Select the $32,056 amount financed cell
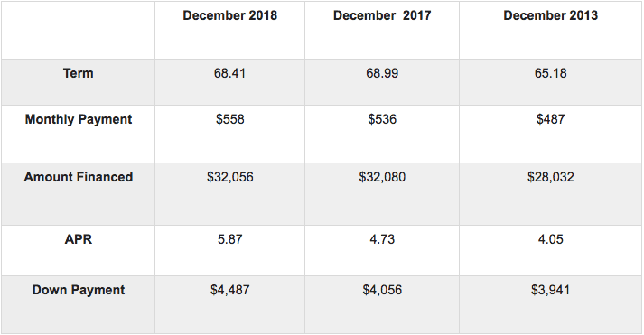Screen dimensions: 644x335 click(x=230, y=177)
